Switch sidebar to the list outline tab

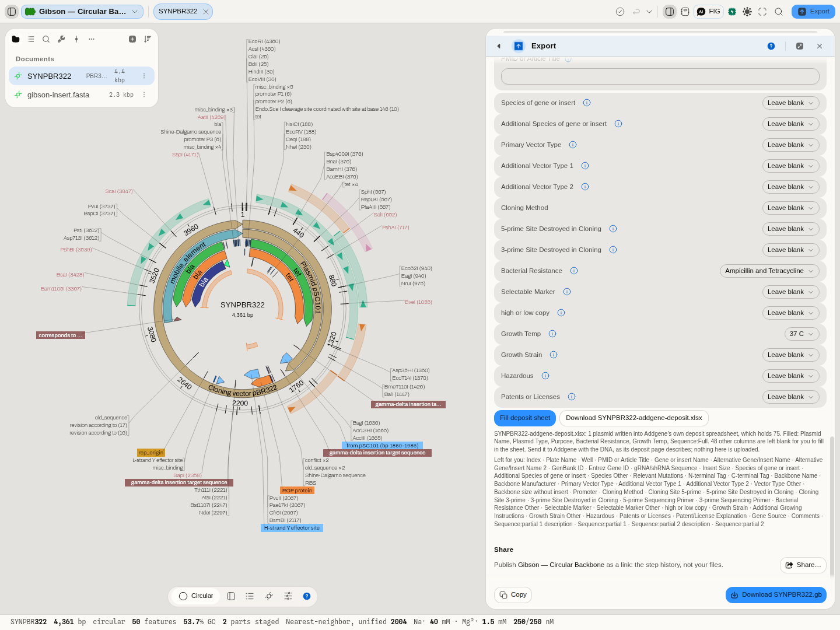point(31,39)
